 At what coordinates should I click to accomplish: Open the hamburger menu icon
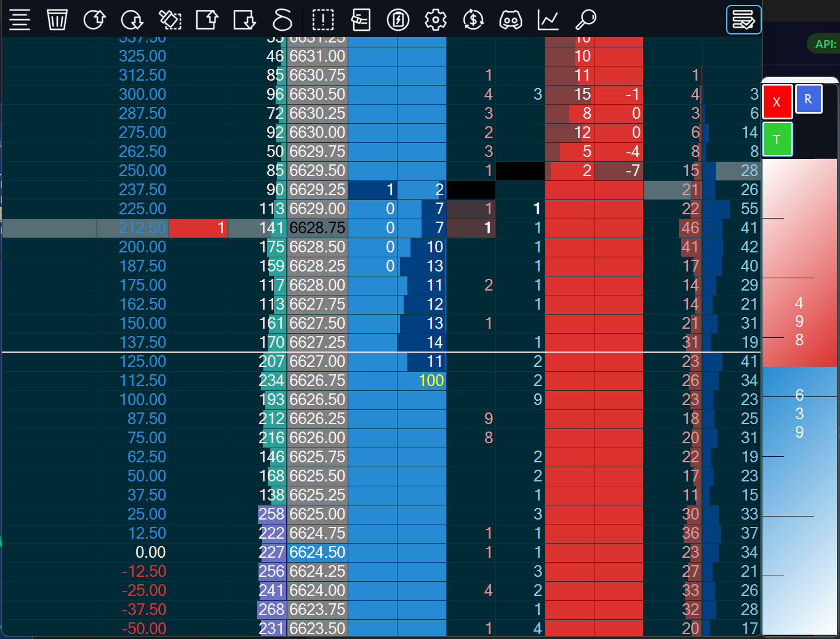click(20, 20)
